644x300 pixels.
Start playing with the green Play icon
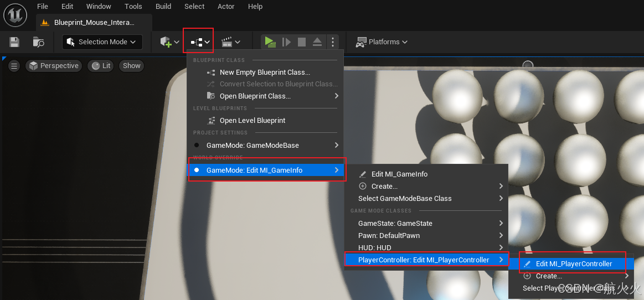tap(270, 42)
